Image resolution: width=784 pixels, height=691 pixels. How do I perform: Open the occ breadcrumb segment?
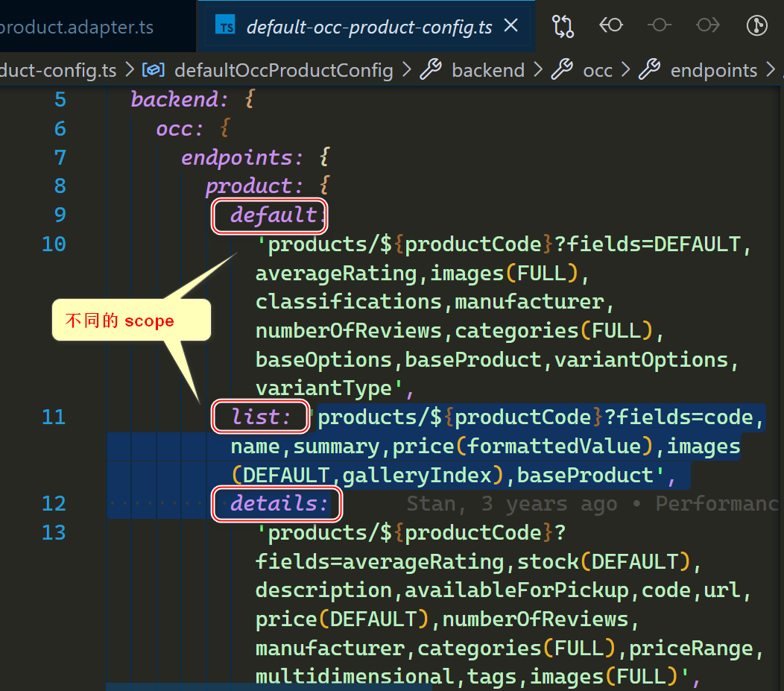click(x=598, y=71)
